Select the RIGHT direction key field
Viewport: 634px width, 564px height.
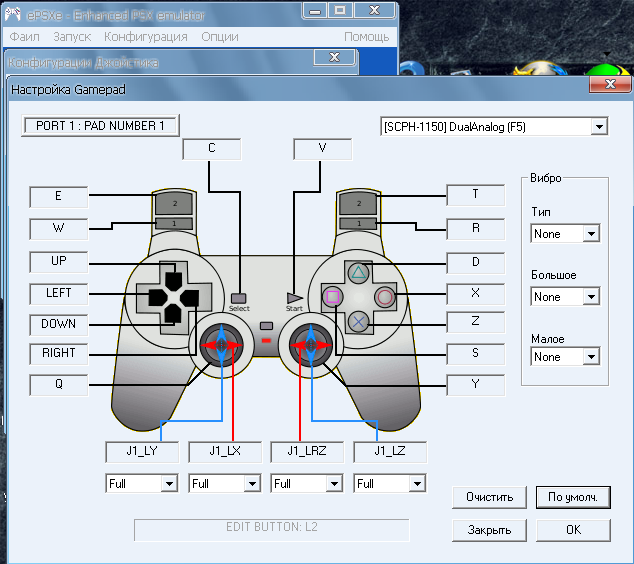click(x=59, y=354)
